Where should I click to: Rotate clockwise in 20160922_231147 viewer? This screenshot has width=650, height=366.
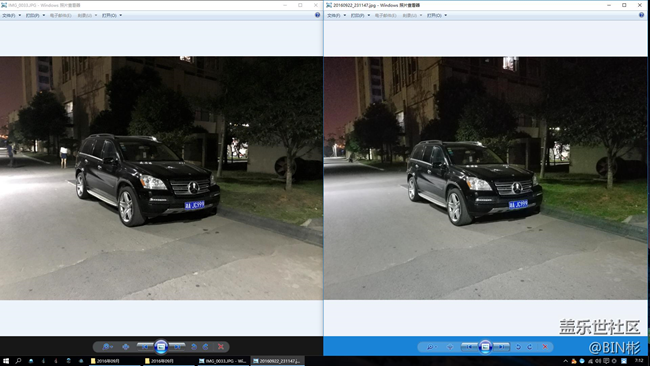[x=530, y=347]
